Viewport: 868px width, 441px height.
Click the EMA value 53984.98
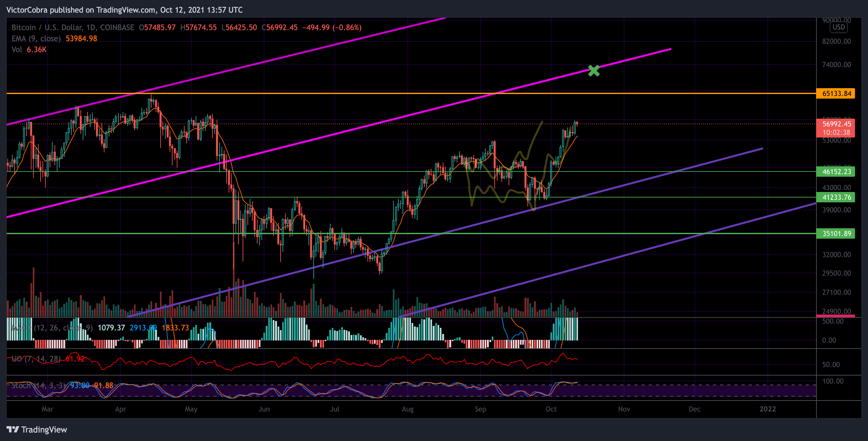click(81, 38)
